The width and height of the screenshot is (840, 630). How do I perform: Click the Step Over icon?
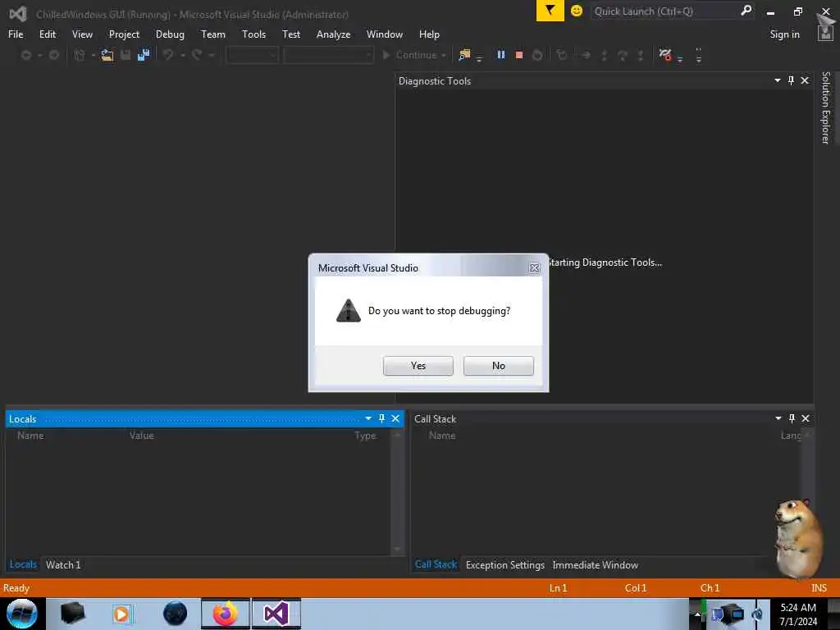tap(623, 55)
